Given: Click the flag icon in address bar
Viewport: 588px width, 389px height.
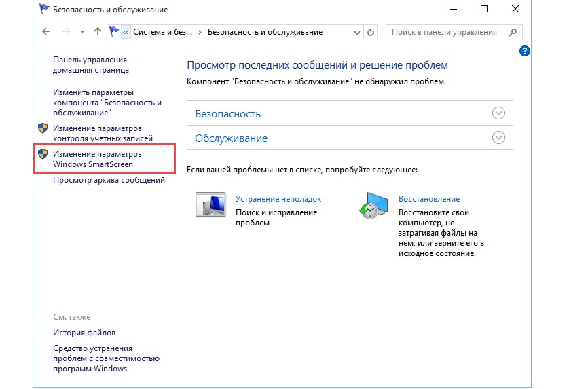Looking at the screenshot, I should click(115, 32).
